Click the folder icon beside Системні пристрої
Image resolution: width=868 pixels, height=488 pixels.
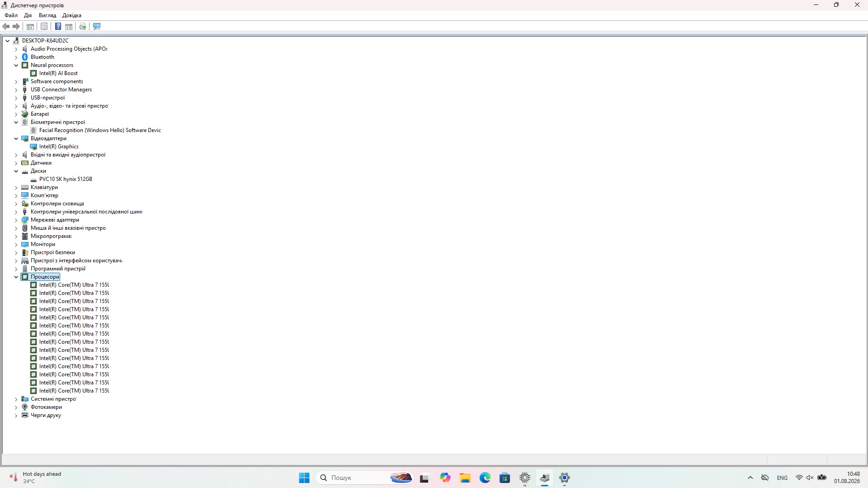(x=25, y=399)
